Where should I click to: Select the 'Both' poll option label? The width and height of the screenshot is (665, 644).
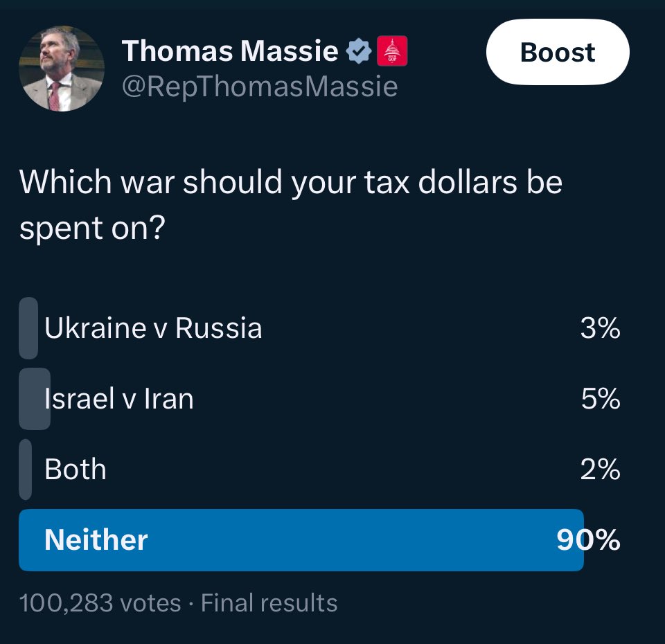76,469
